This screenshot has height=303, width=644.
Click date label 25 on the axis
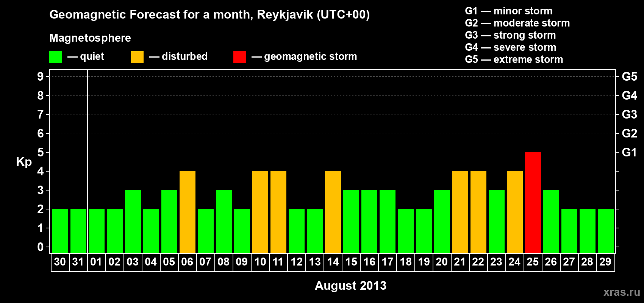[533, 262]
